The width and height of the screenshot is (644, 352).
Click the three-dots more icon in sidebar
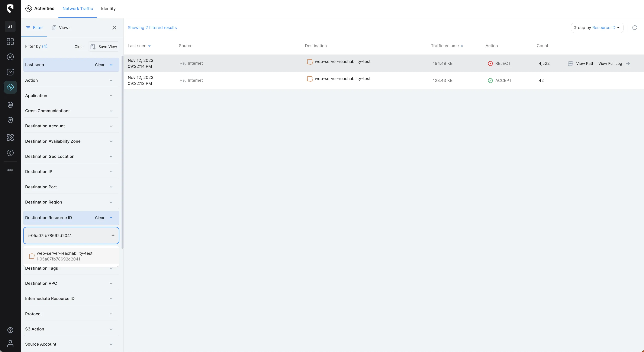point(10,170)
